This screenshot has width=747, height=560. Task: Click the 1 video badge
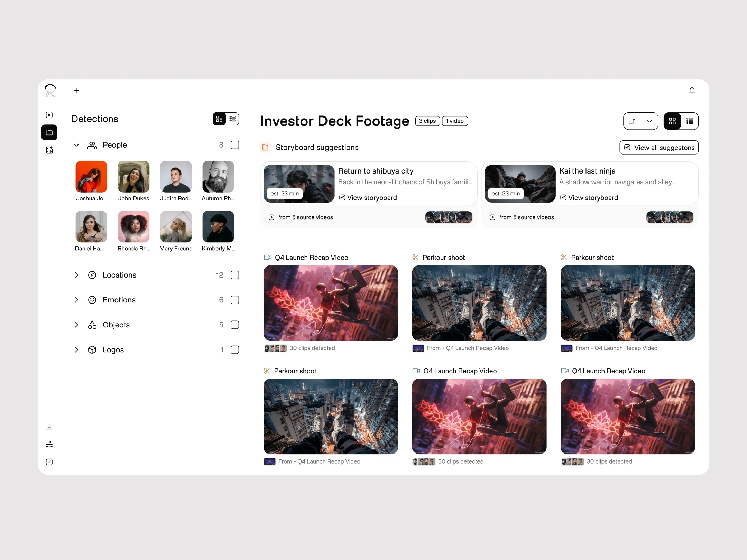tap(455, 121)
